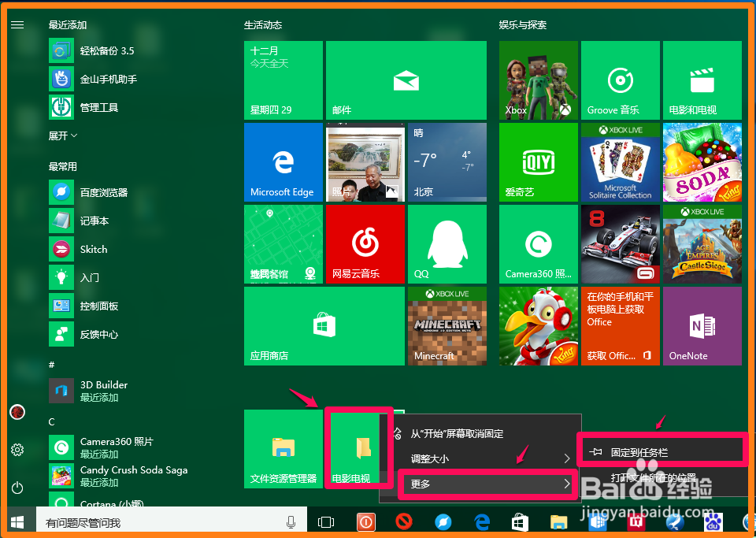Viewport: 756px width, 538px height.
Task: Expand the 展开 recently added list
Action: 63,136
